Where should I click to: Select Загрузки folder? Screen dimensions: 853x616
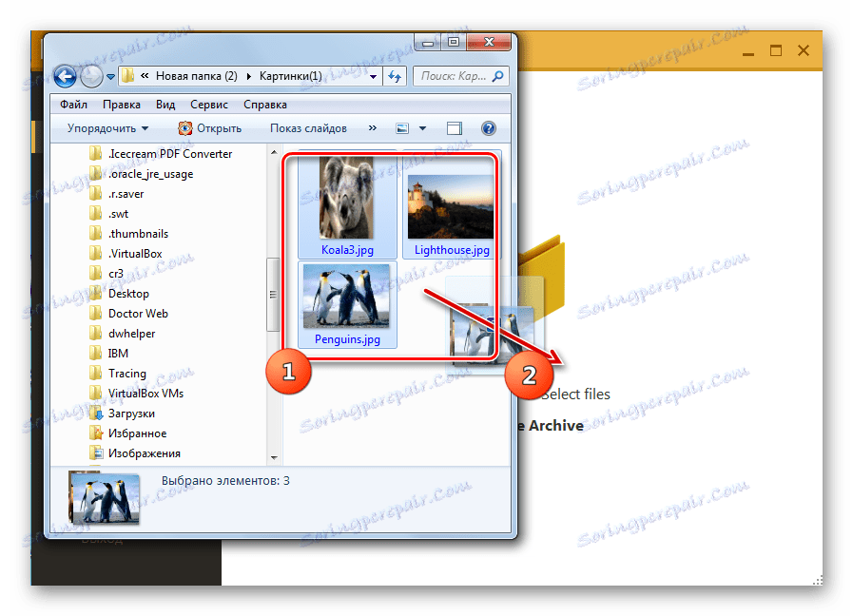pyautogui.click(x=131, y=414)
